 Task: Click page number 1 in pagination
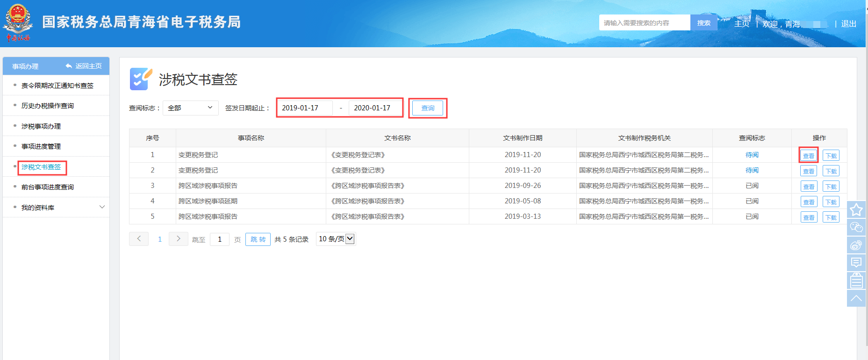coord(159,239)
